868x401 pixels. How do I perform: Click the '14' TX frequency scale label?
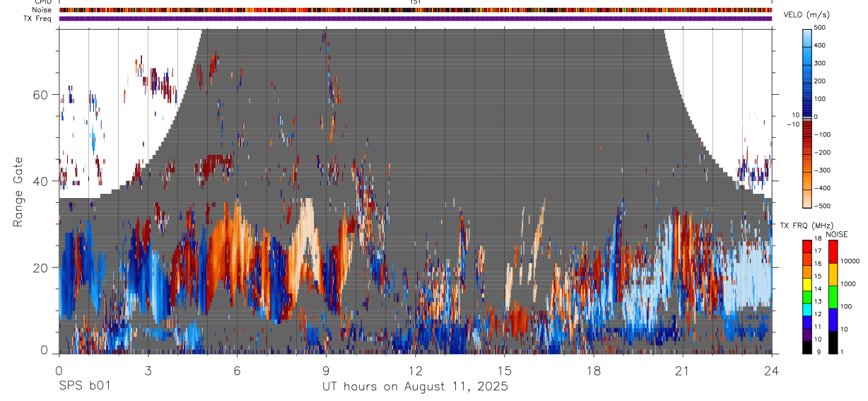coord(818,290)
